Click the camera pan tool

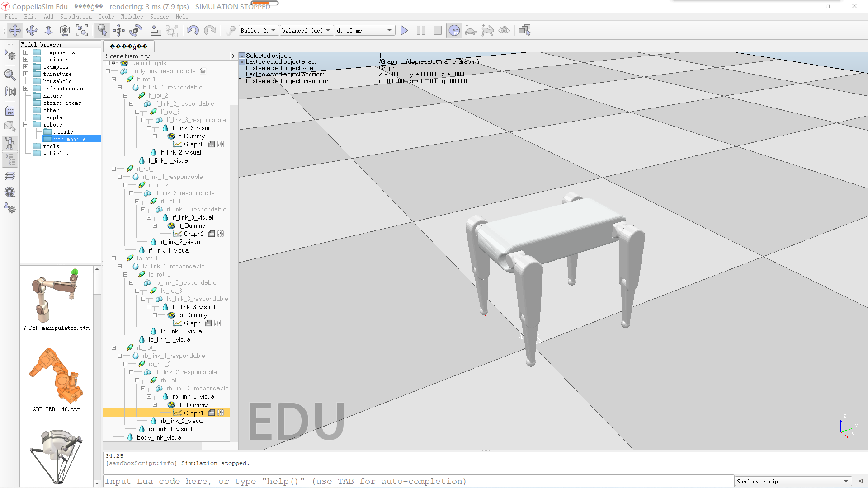[15, 30]
